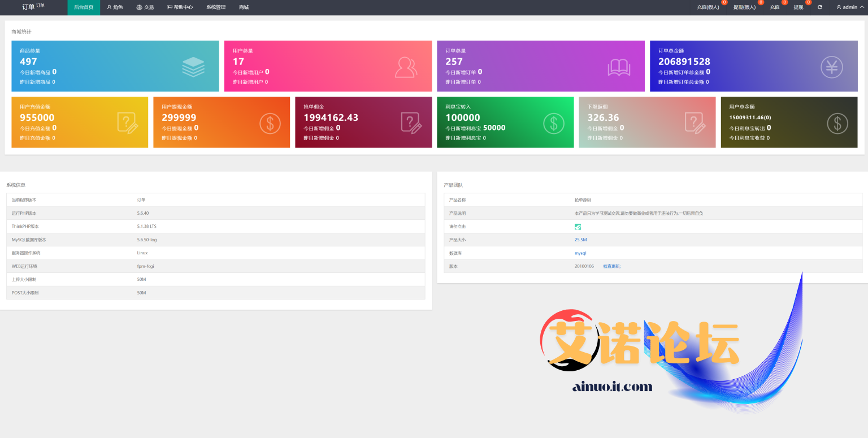Screen dimensions: 868x438
Task: Click the PHP version value 5.6.40
Action: 143,213
